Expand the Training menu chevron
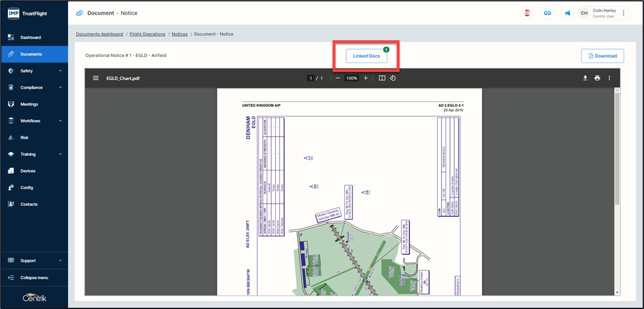This screenshot has width=644, height=309. [60, 154]
